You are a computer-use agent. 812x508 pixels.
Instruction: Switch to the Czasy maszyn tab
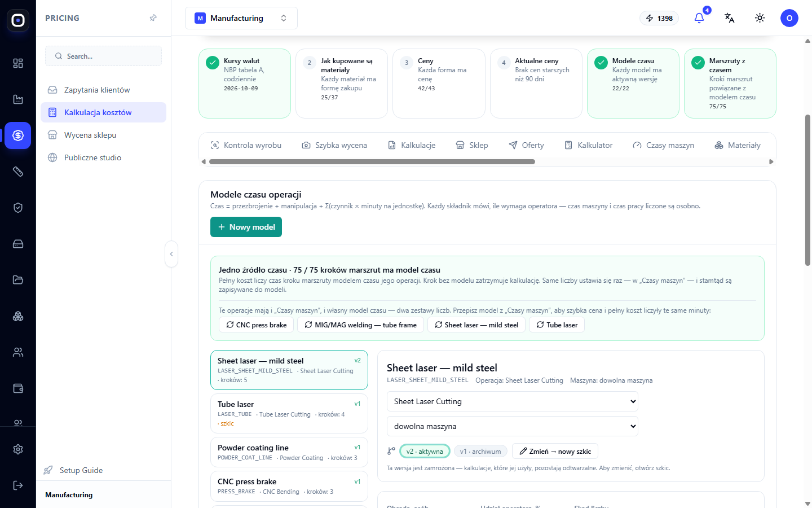click(663, 145)
